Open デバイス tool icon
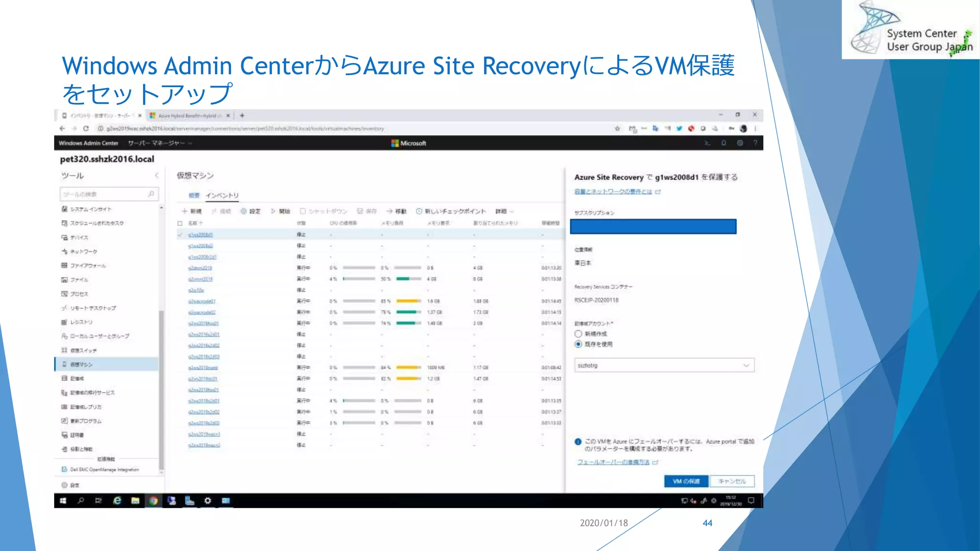The image size is (980, 551). point(64,237)
